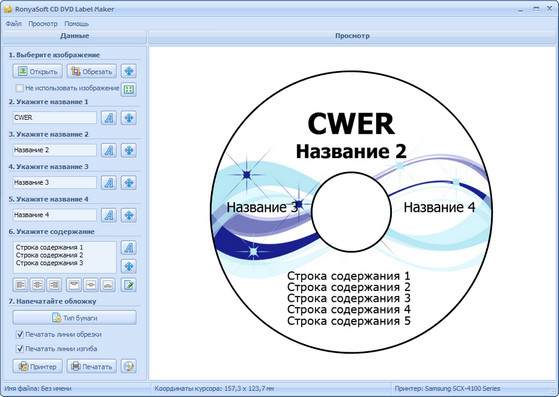This screenshot has width=559, height=397.
Task: Minimize the Label Maker window
Action: tap(521, 10)
